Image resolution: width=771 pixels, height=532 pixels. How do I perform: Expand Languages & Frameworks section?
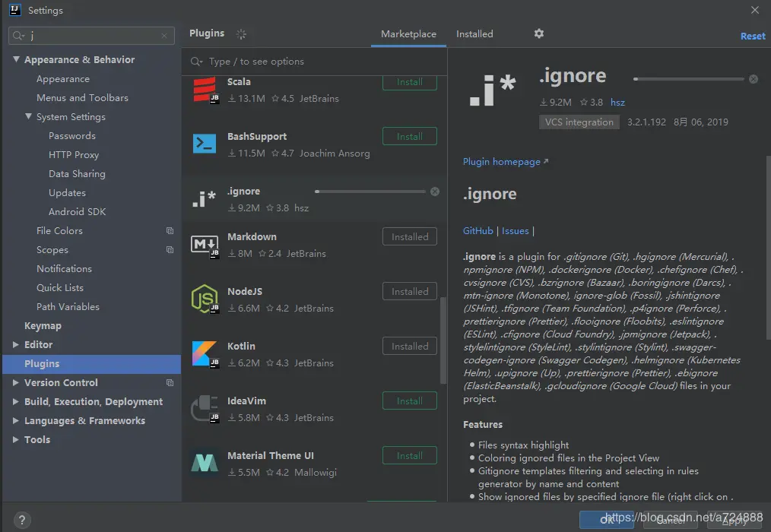[16, 421]
